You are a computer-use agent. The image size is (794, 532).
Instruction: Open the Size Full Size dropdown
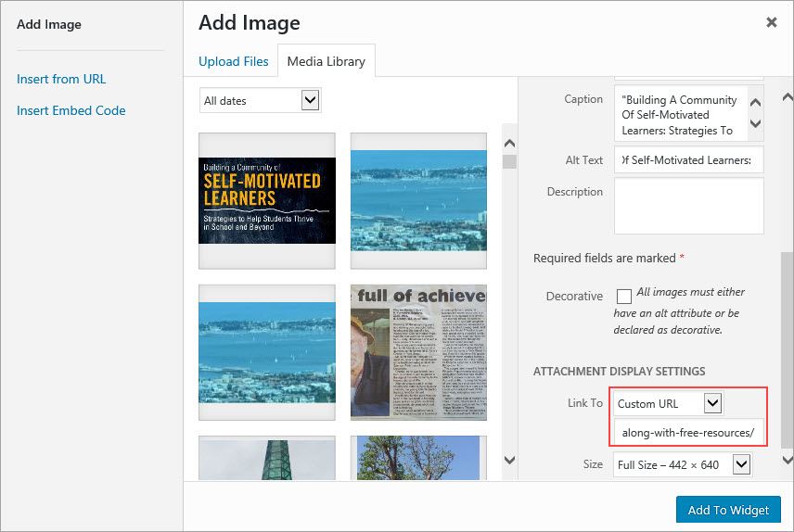[x=683, y=464]
